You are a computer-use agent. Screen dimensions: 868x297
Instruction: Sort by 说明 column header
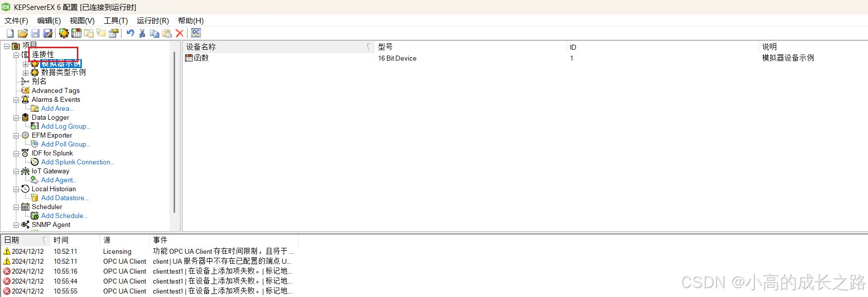click(813, 47)
